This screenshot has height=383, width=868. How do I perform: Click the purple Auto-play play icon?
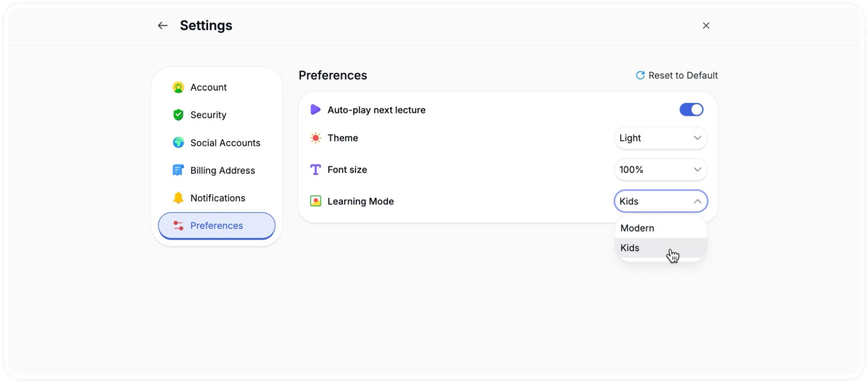[315, 110]
